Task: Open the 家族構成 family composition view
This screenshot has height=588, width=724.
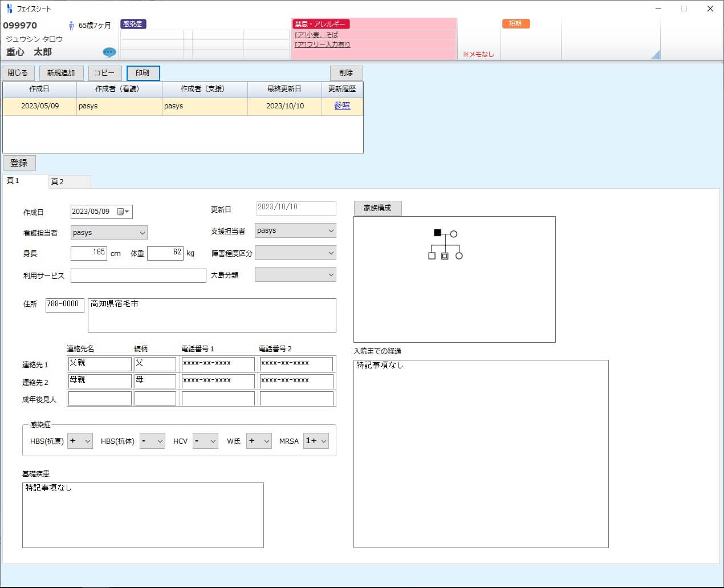Action: pyautogui.click(x=378, y=208)
